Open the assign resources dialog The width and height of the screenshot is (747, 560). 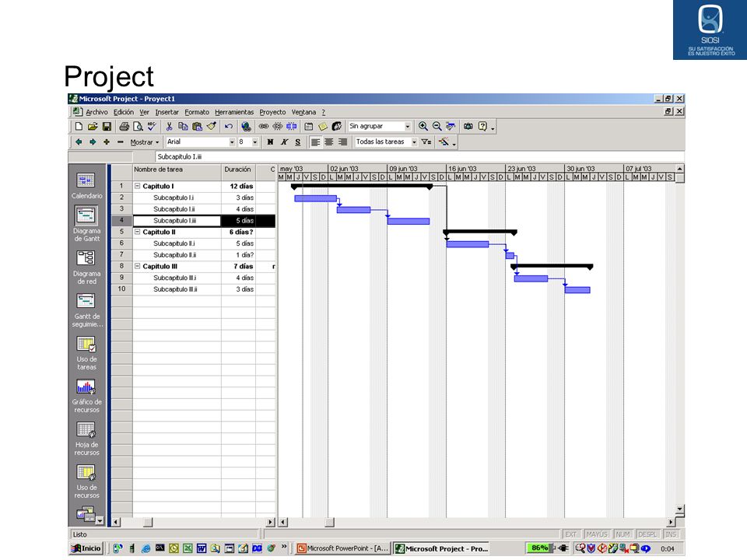337,126
